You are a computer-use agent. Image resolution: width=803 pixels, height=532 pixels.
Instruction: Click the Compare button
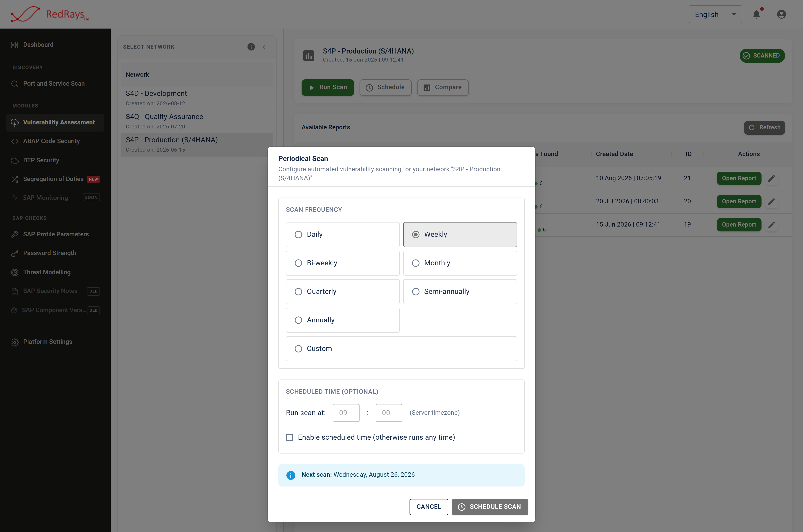click(x=443, y=88)
